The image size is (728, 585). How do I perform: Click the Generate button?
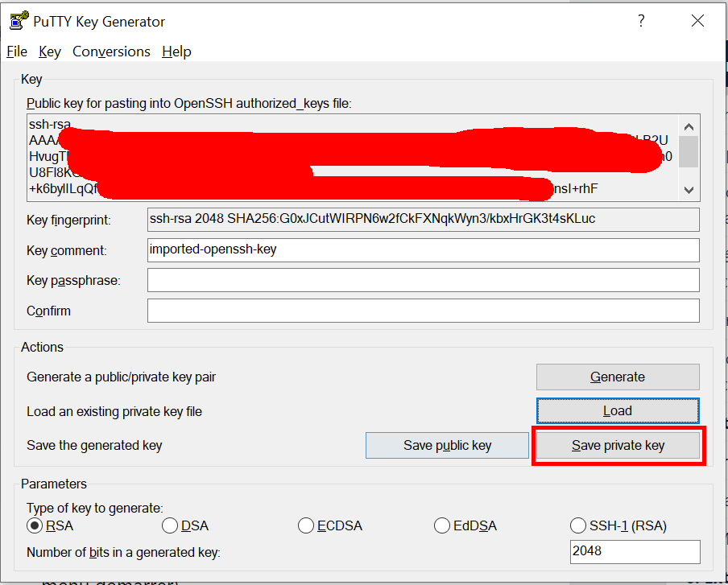point(618,377)
